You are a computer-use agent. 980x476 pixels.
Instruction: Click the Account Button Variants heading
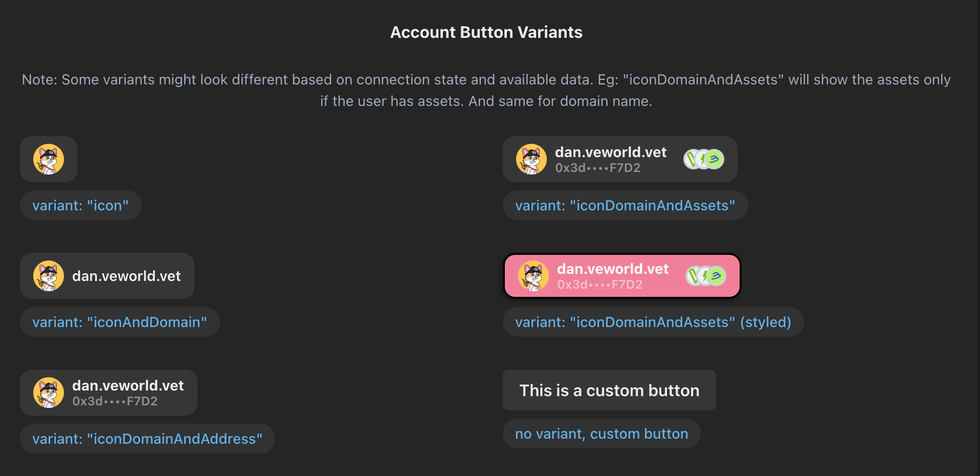[486, 32]
